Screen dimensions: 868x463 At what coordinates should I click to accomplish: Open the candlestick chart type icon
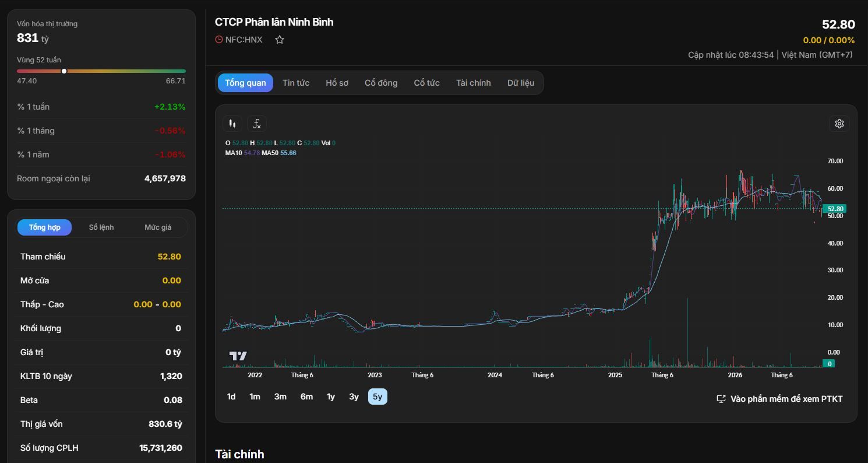(x=232, y=124)
